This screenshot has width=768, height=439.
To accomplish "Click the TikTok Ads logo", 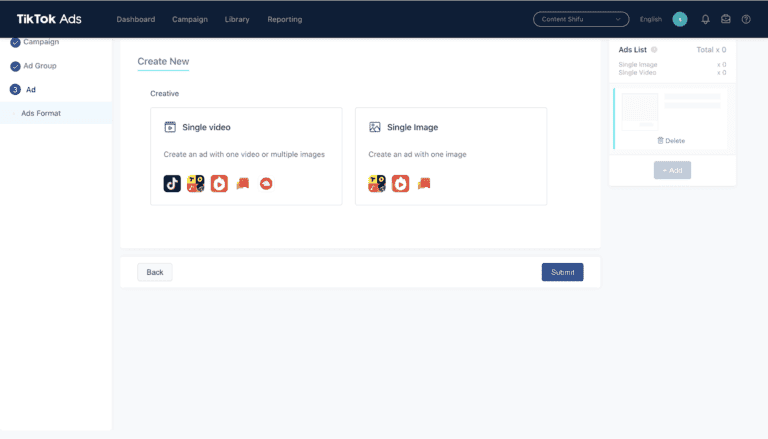I will (49, 19).
